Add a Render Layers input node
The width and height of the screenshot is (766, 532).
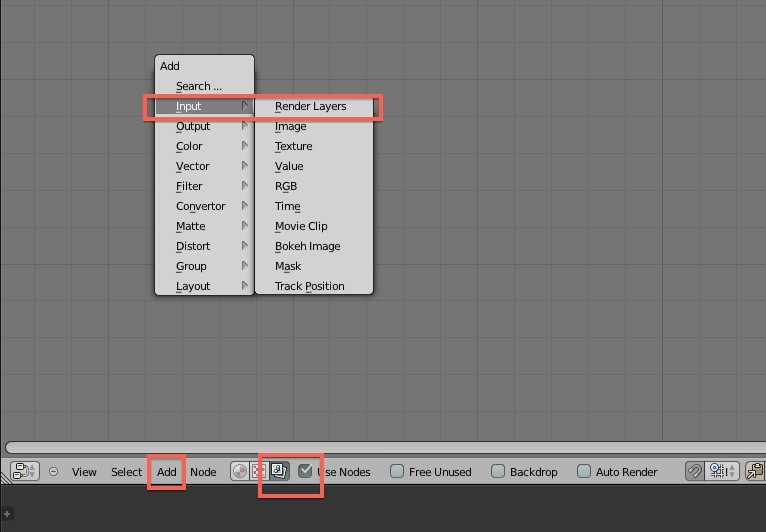click(314, 106)
